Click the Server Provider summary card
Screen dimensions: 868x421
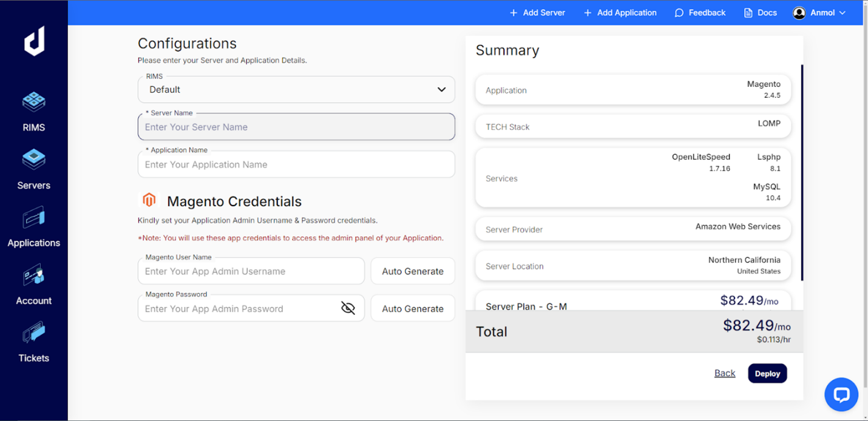tap(633, 229)
